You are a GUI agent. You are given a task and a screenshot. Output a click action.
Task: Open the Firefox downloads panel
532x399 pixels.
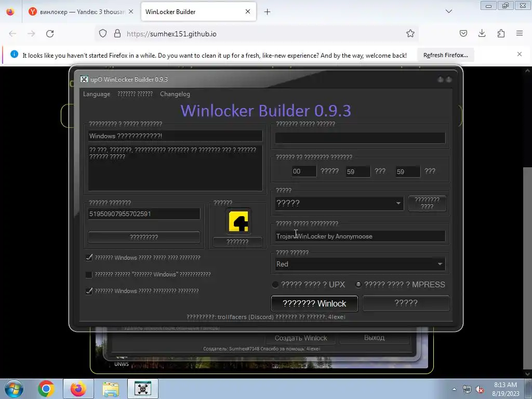coord(482,33)
